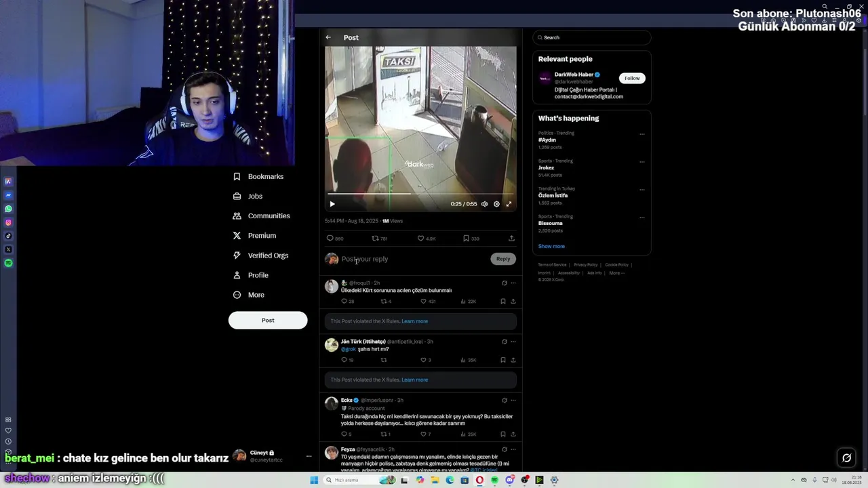Open Instagram in browser sidebar
The width and height of the screenshot is (868, 488).
click(x=8, y=222)
